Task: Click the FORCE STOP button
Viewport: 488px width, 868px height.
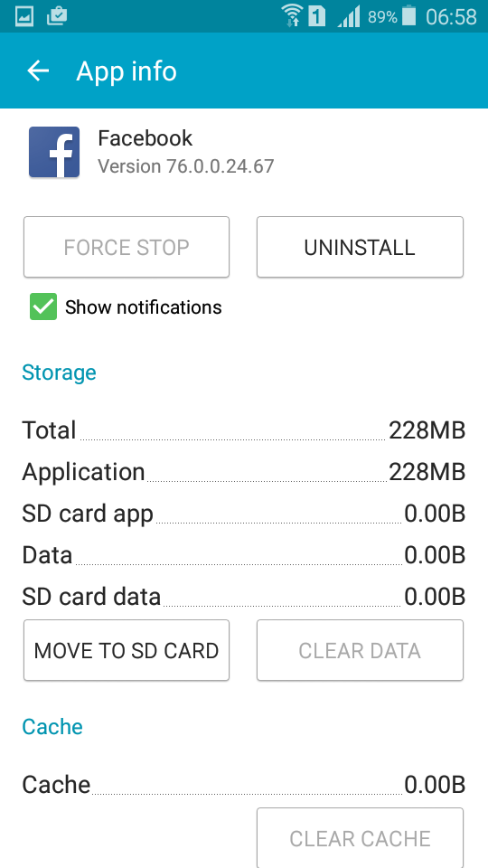Action: [127, 247]
